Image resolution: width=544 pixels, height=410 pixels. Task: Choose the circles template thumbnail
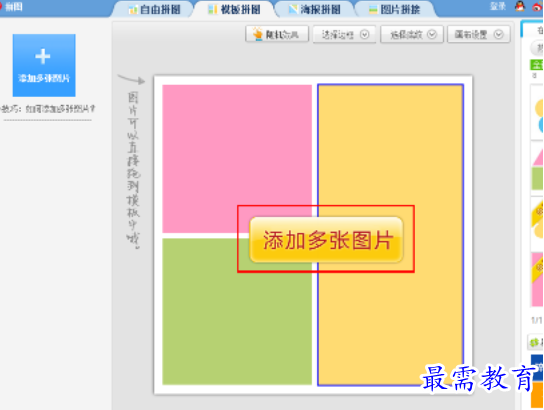click(537, 112)
